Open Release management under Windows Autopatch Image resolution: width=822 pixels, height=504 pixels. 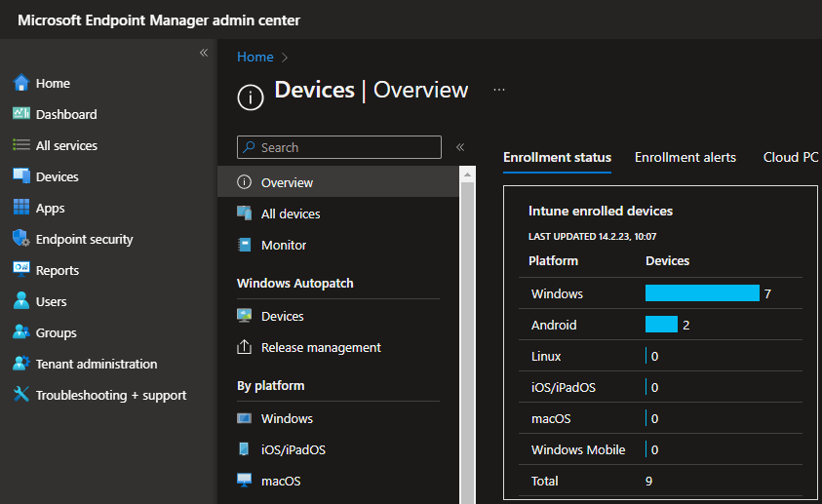pos(320,347)
